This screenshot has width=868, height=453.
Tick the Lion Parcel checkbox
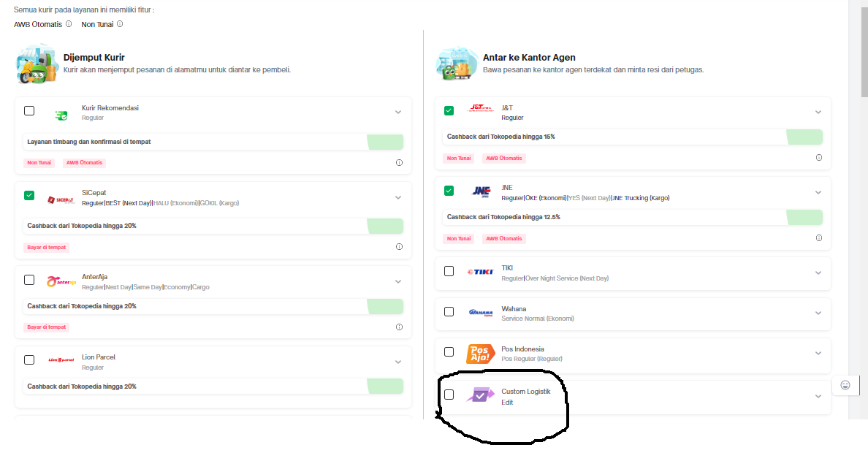29,360
